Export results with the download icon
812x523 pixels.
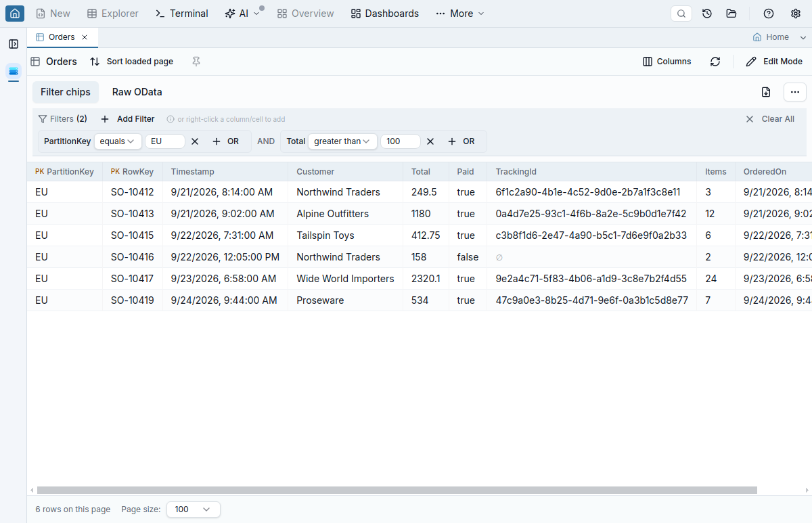tap(766, 92)
